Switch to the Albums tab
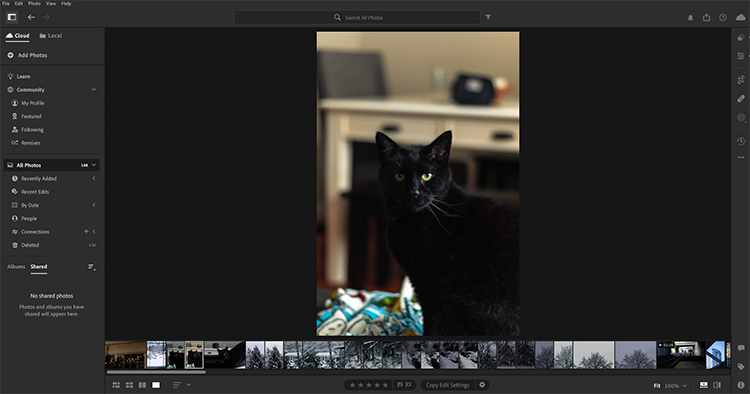The width and height of the screenshot is (750, 394). 16,267
